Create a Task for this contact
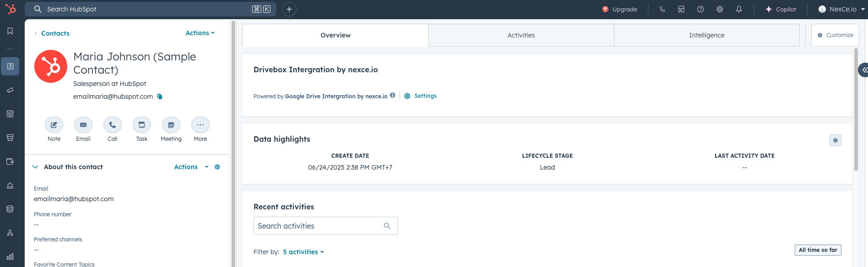The height and width of the screenshot is (267, 868). pyautogui.click(x=142, y=125)
